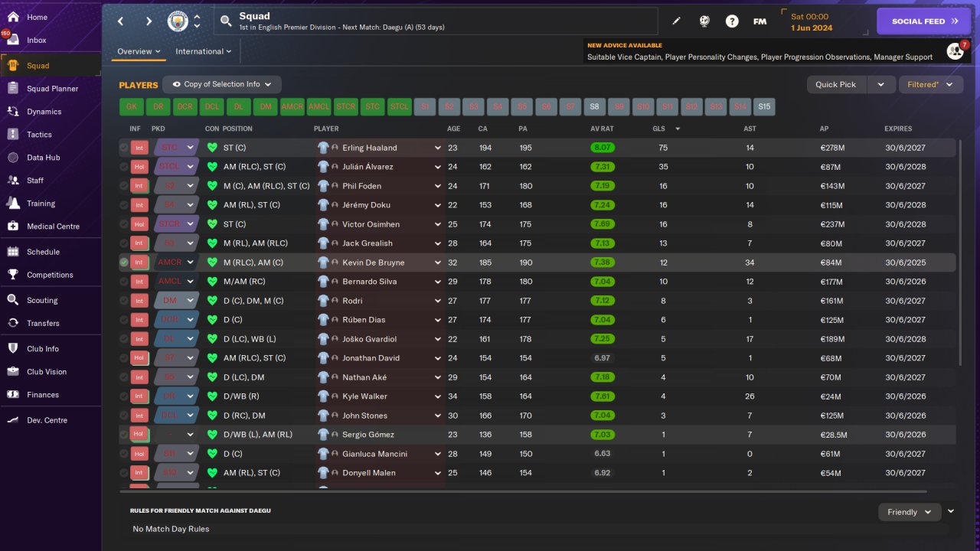
Task: Open the FM menu icon
Action: pyautogui.click(x=759, y=21)
